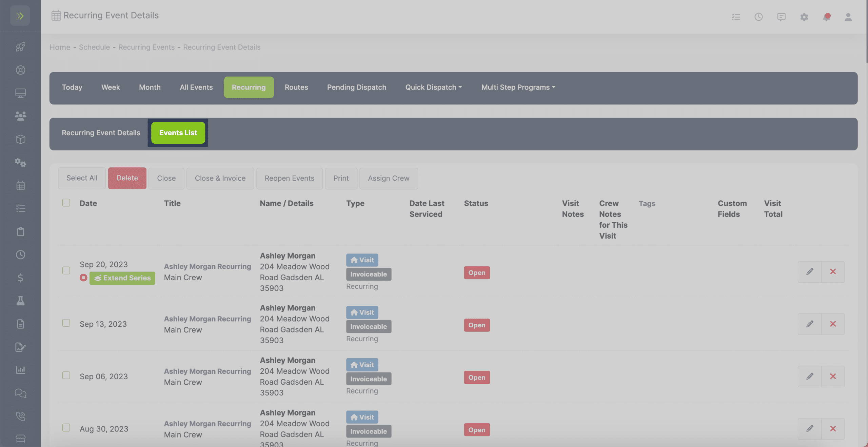This screenshot has height=447, width=868.
Task: Open the clipboard icon in sidebar
Action: coord(20,231)
